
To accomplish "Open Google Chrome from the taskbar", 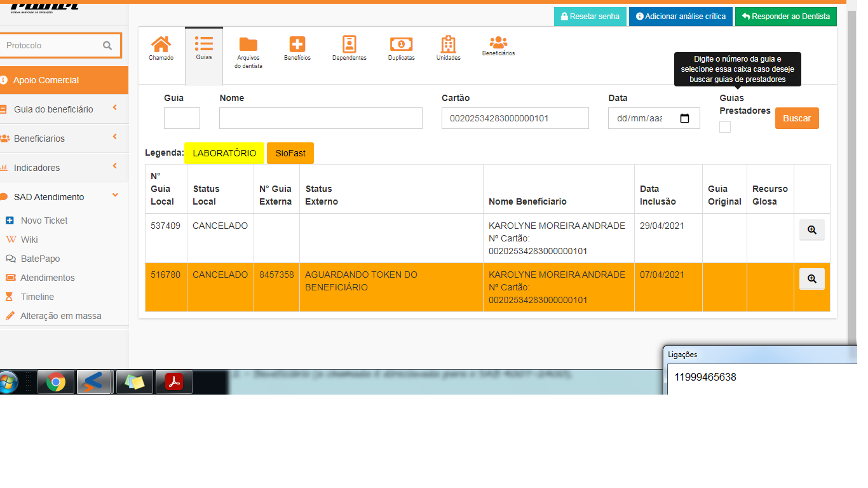I will pyautogui.click(x=56, y=383).
